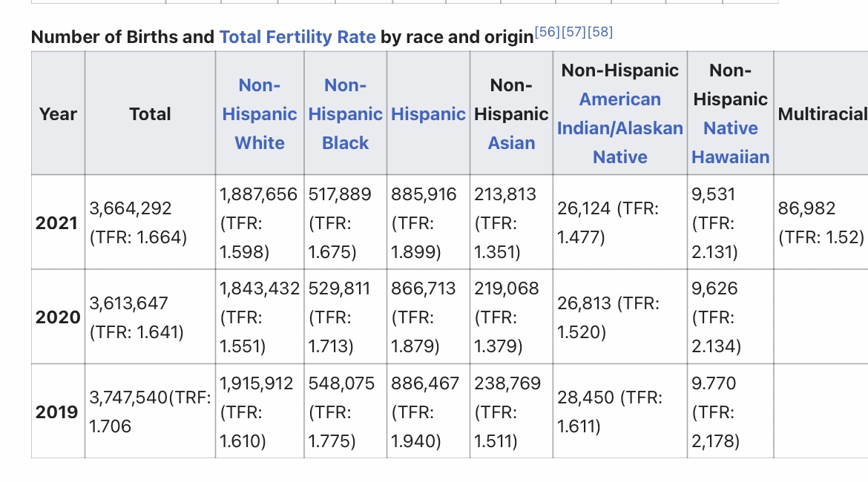Select the 2020 row label
868x482 pixels.
(58, 317)
